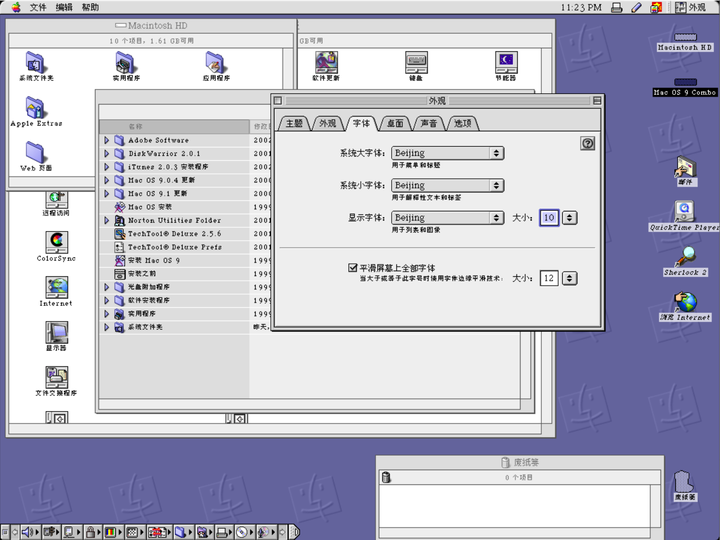
Task: Select the 节能器 control panel icon
Action: (506, 62)
